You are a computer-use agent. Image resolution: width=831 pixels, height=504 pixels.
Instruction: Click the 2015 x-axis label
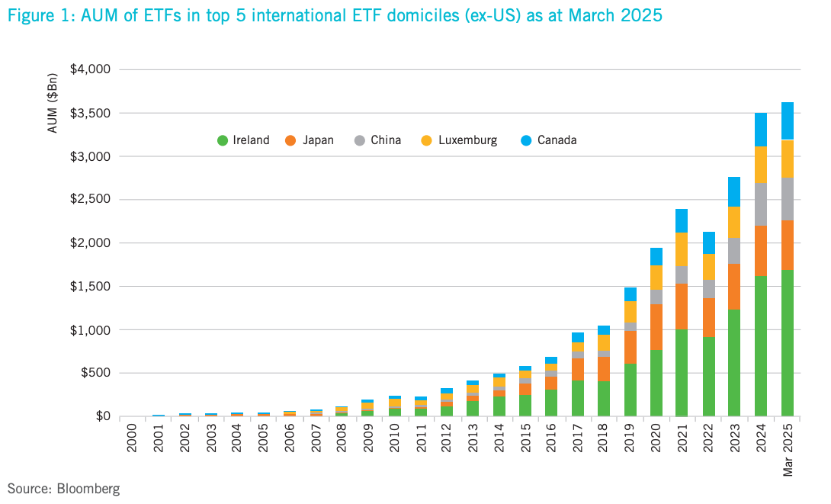pyautogui.click(x=525, y=438)
